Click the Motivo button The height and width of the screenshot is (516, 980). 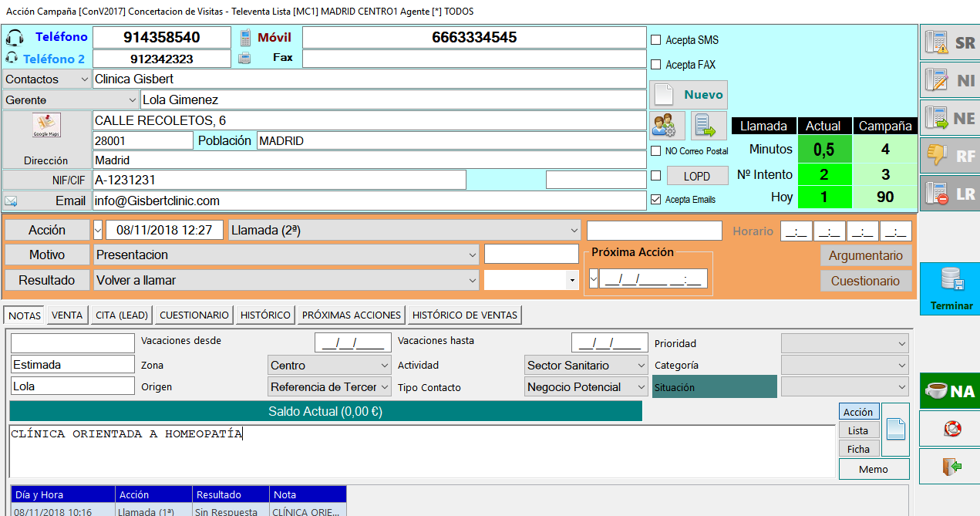coord(47,255)
